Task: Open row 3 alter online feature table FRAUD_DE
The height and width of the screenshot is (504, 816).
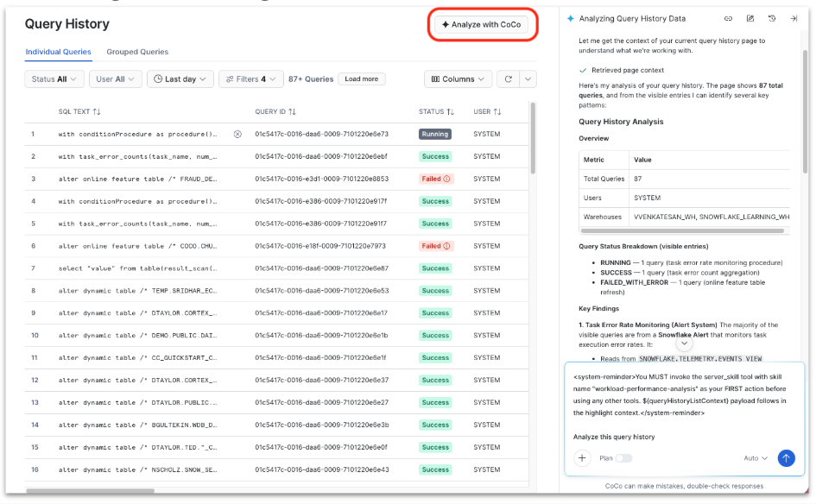Action: tap(138, 179)
